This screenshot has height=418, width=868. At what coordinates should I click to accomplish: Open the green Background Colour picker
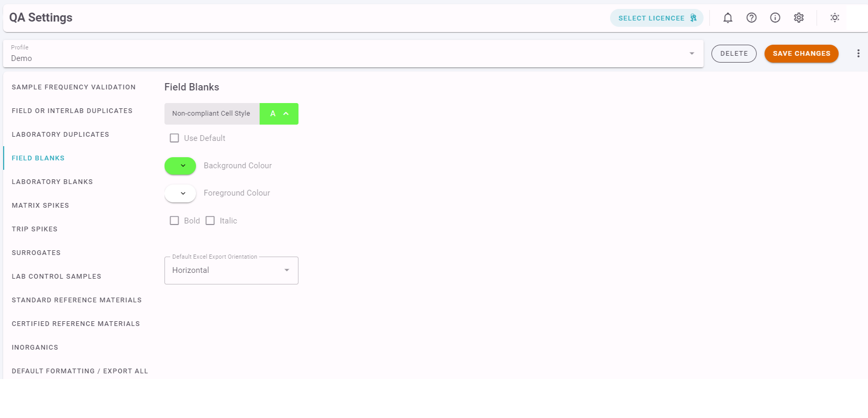click(180, 166)
